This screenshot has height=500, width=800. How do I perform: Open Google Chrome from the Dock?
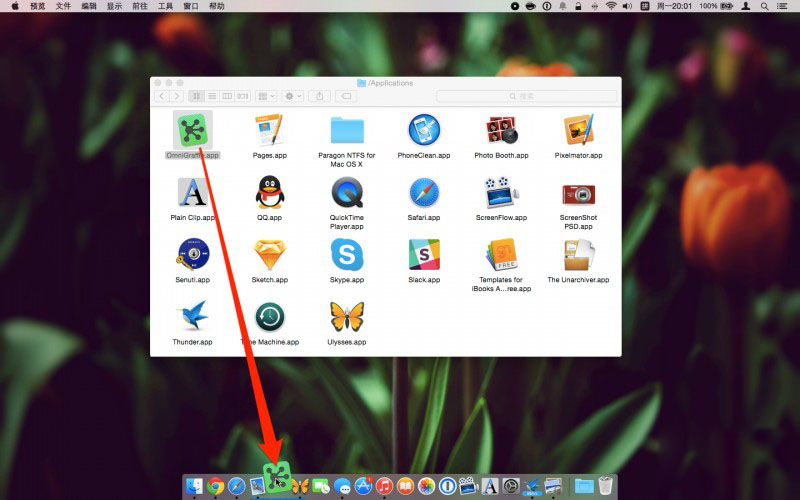coord(215,486)
